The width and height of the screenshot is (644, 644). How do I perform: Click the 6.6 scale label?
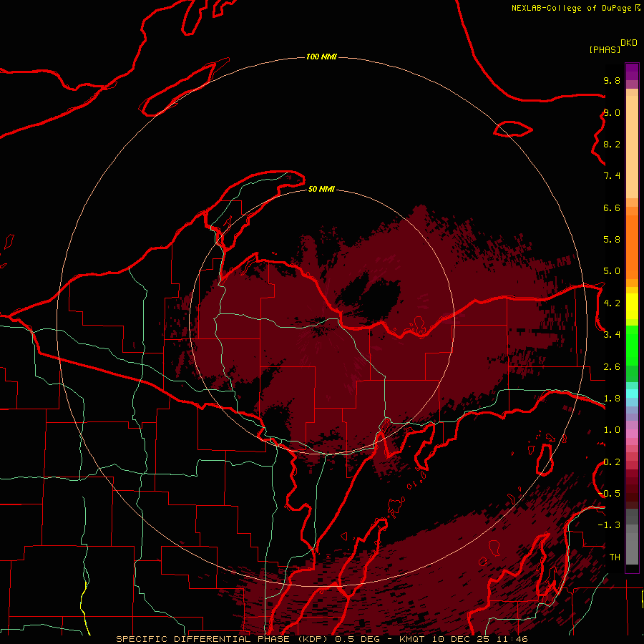pos(612,208)
